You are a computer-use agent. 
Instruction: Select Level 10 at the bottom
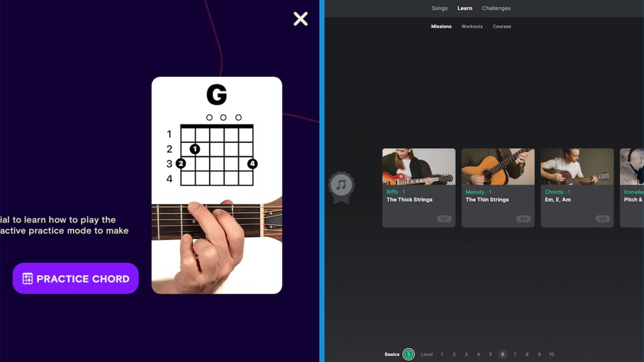point(551,354)
